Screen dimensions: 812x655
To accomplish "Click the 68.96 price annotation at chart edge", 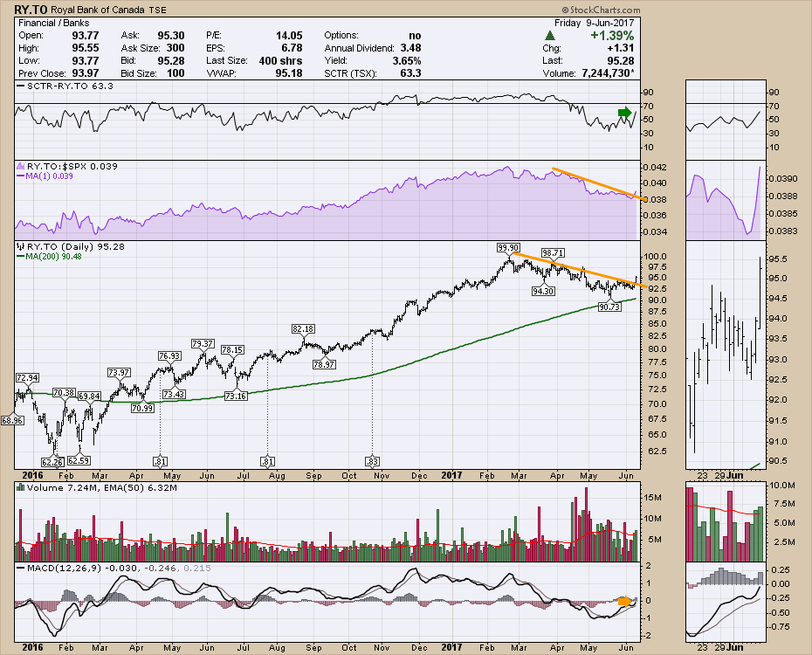I will pyautogui.click(x=12, y=420).
